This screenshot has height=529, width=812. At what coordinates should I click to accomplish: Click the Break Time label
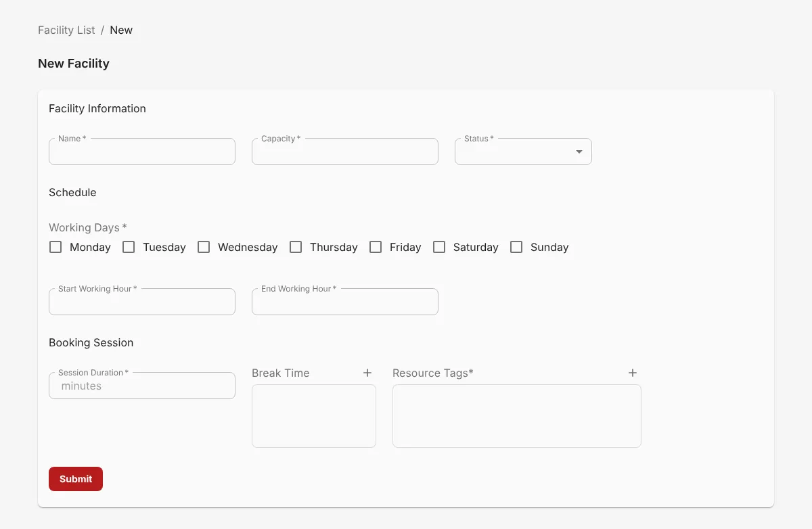pyautogui.click(x=281, y=373)
